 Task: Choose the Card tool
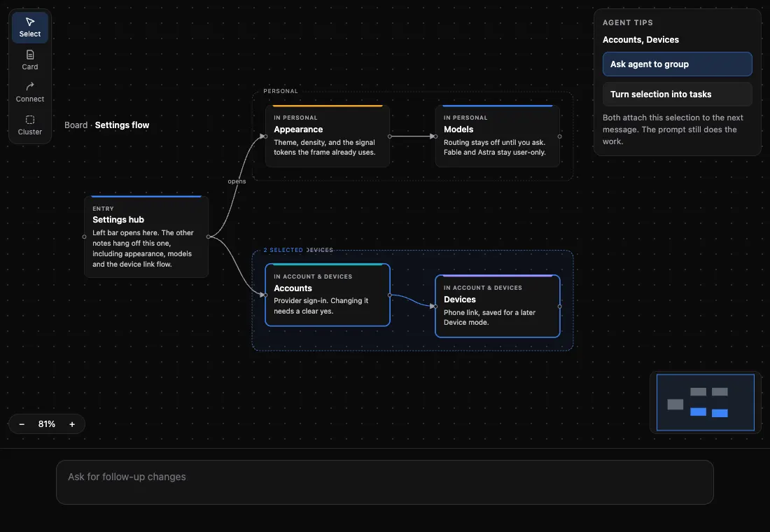(x=30, y=60)
